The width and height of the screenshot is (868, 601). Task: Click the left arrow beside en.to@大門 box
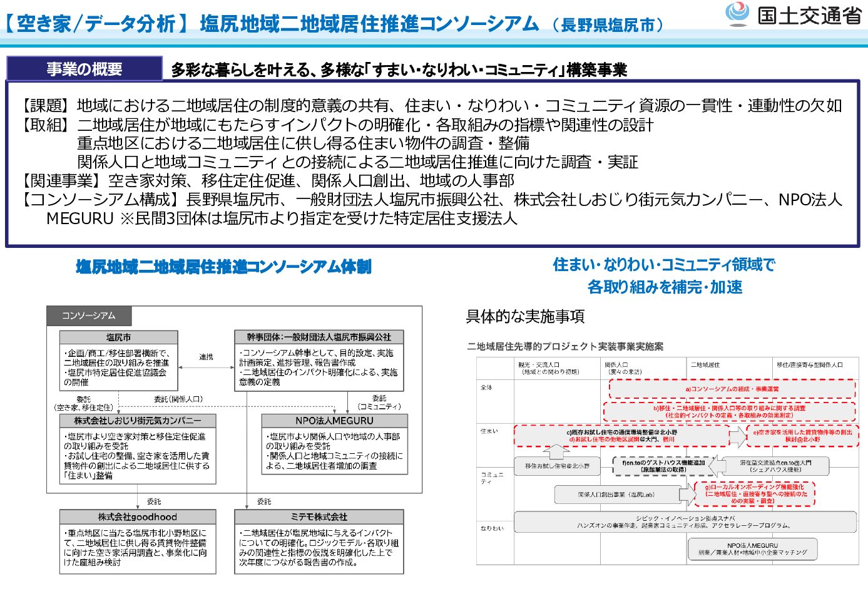click(715, 465)
